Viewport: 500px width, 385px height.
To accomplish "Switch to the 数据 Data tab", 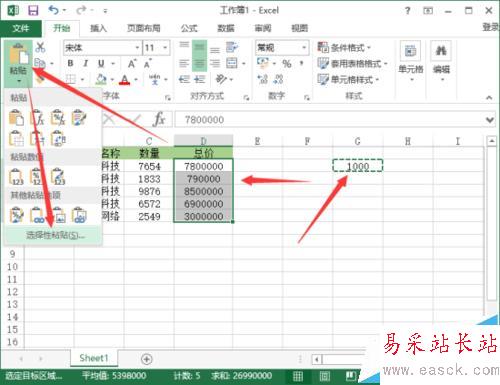I will pyautogui.click(x=226, y=28).
